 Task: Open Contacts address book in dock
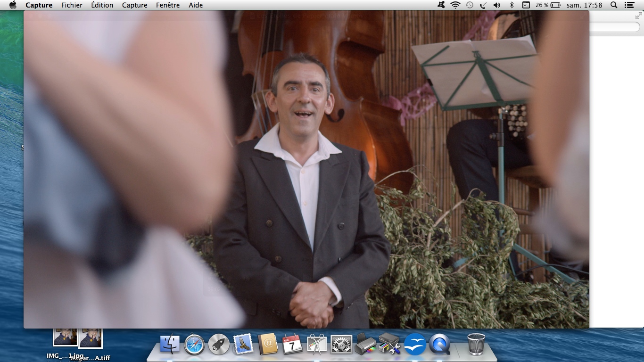268,345
